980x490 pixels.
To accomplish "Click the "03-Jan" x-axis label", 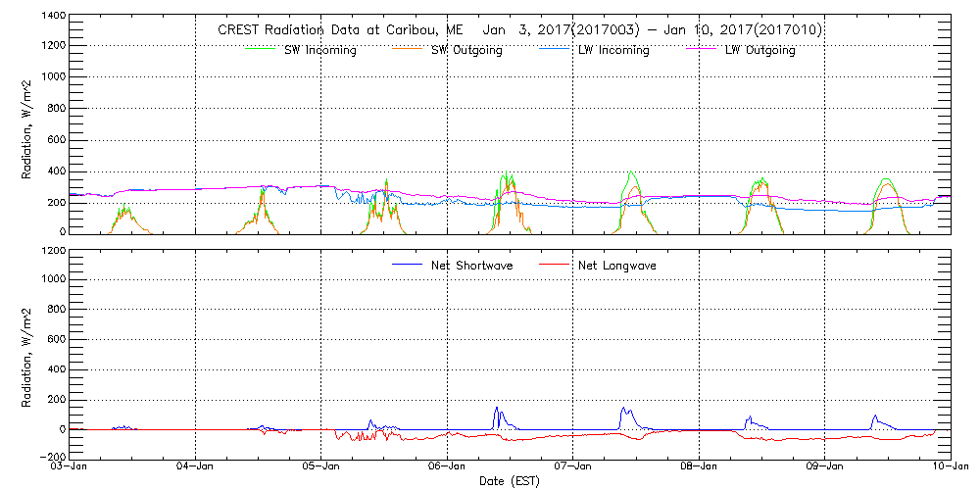I will [69, 466].
